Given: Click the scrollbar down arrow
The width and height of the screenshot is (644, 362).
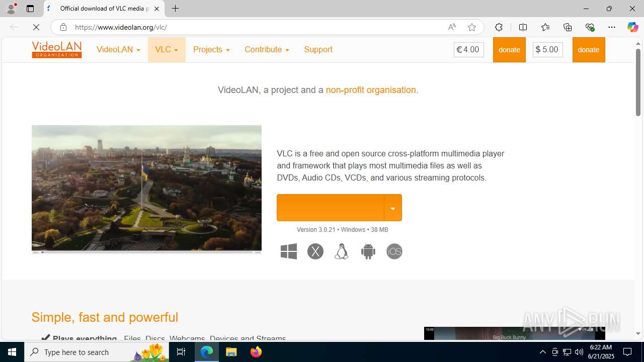Looking at the screenshot, I should (638, 333).
